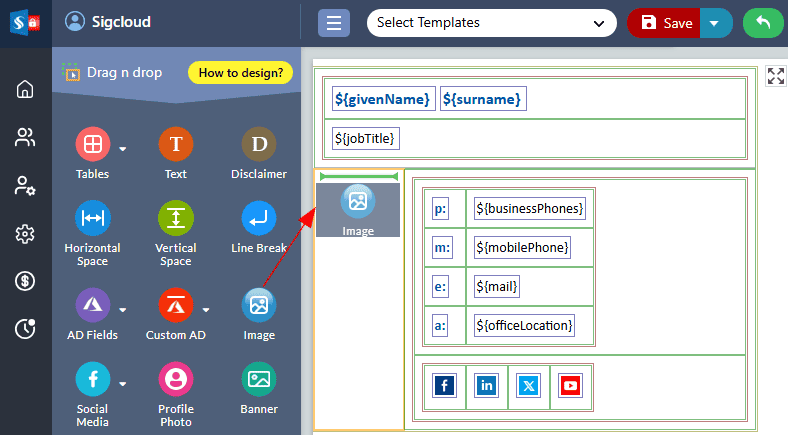Select the Vertical Space element
Image resolution: width=788 pixels, height=435 pixels.
[176, 219]
